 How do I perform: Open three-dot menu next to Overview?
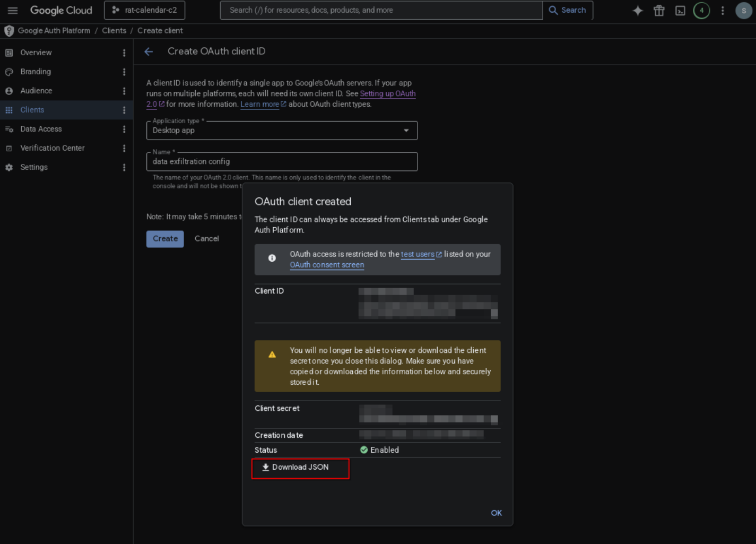click(124, 53)
